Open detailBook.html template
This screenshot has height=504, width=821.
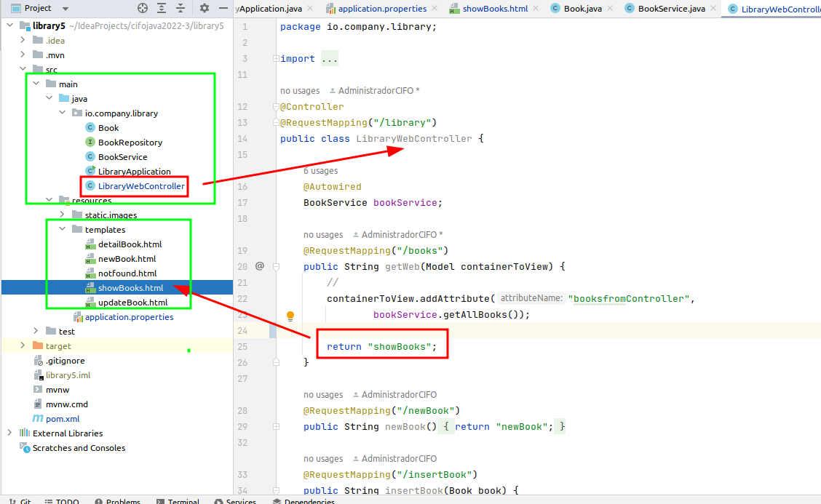pyautogui.click(x=130, y=244)
